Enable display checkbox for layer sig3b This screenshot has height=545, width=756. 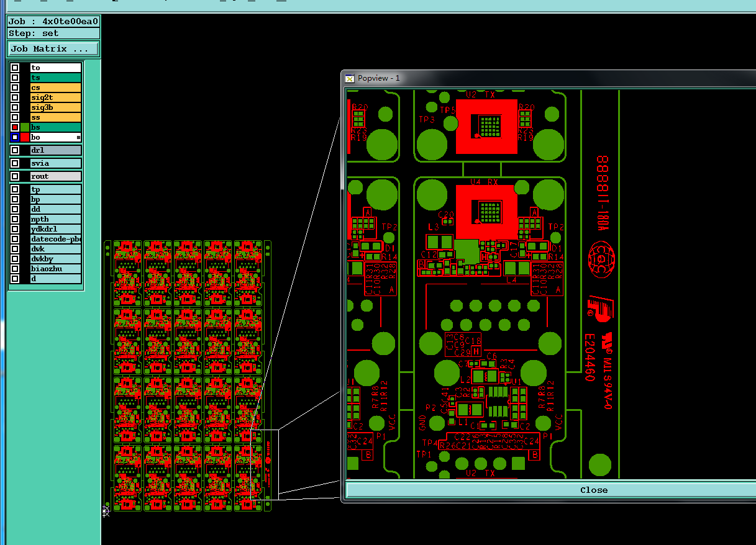[x=15, y=107]
